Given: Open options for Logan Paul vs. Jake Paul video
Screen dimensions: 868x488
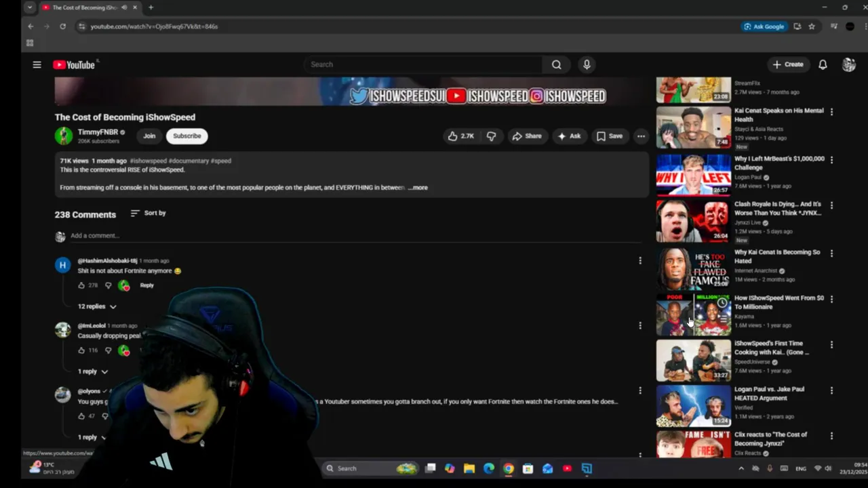Looking at the screenshot, I should 831,390.
